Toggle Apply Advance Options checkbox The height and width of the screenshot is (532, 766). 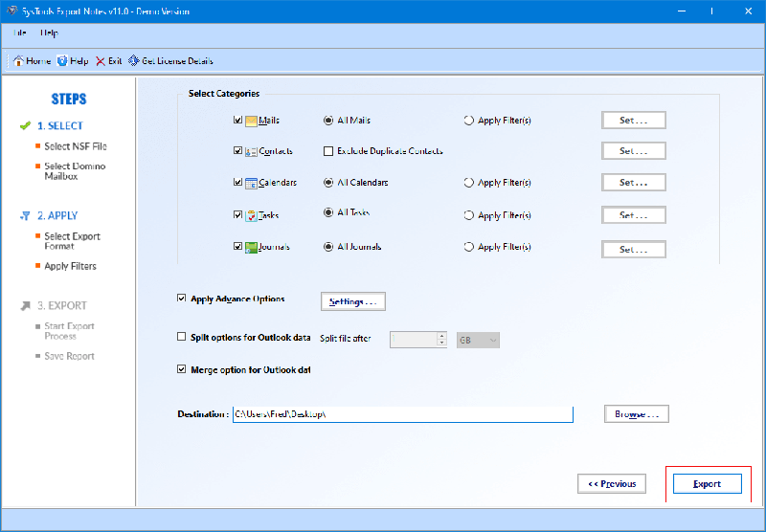point(181,298)
